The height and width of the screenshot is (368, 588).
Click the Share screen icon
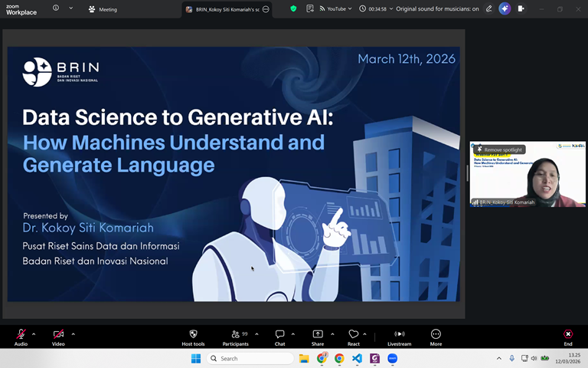(x=318, y=334)
